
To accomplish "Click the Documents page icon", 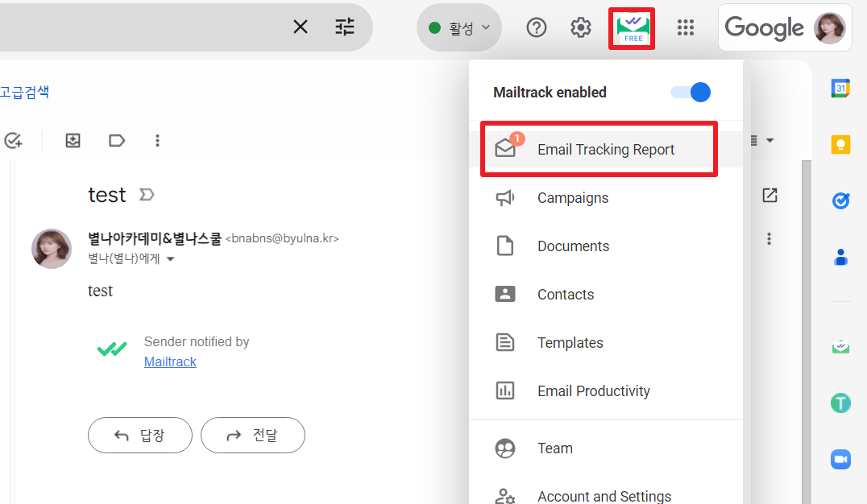I will click(505, 246).
